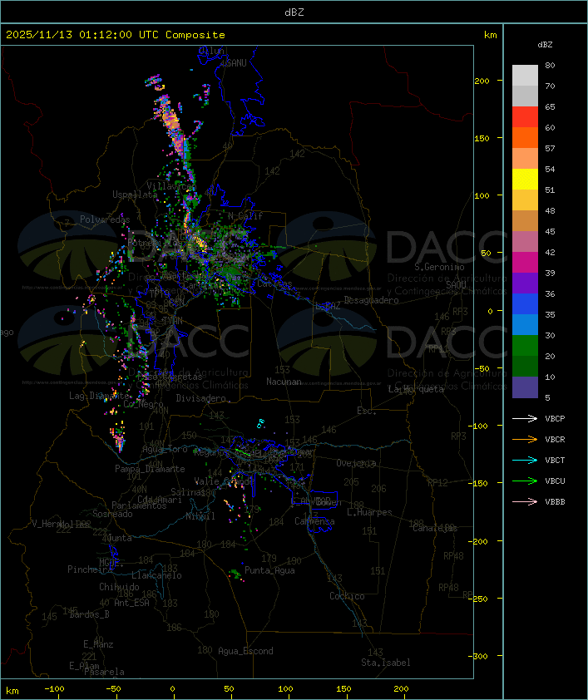This screenshot has height=700, width=588.
Task: Click the 5 value on the color scale
Action: coord(547,397)
